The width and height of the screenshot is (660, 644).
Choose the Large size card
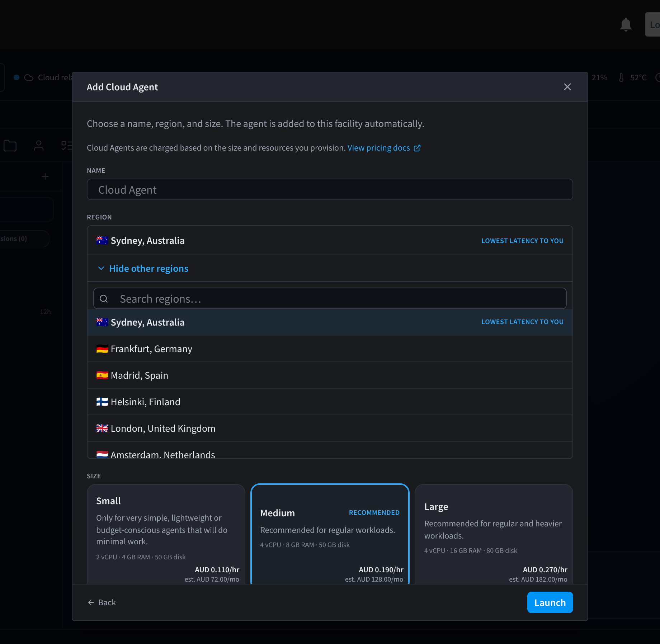[x=494, y=534]
